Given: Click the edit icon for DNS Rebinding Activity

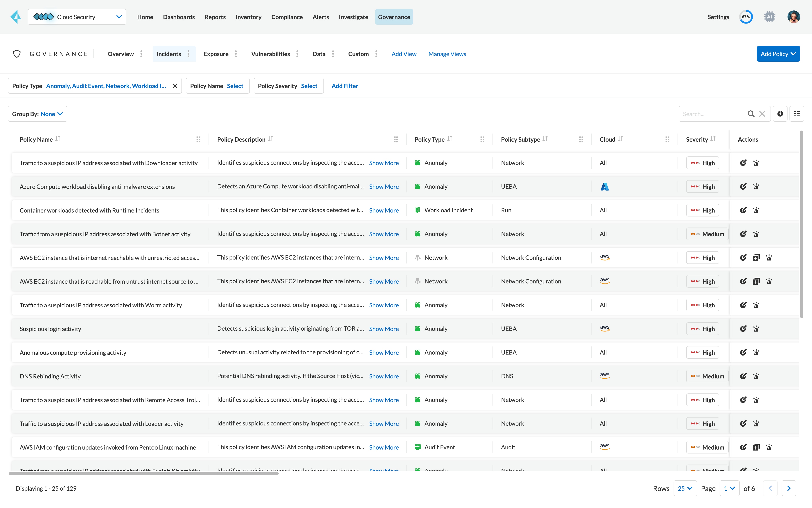Looking at the screenshot, I should (x=743, y=376).
